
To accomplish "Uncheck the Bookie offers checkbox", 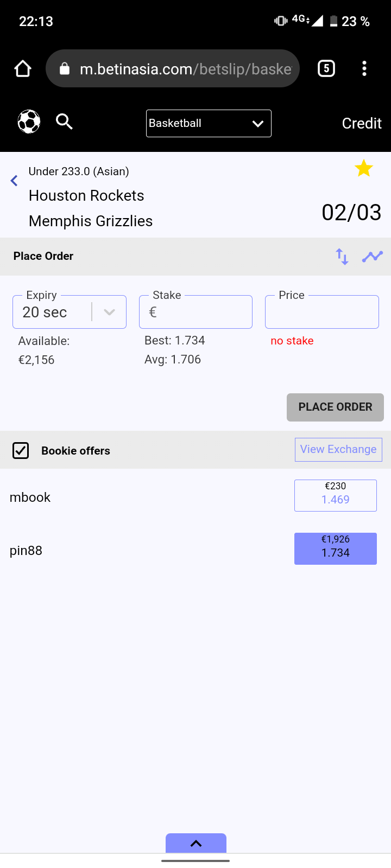I will tap(21, 450).
